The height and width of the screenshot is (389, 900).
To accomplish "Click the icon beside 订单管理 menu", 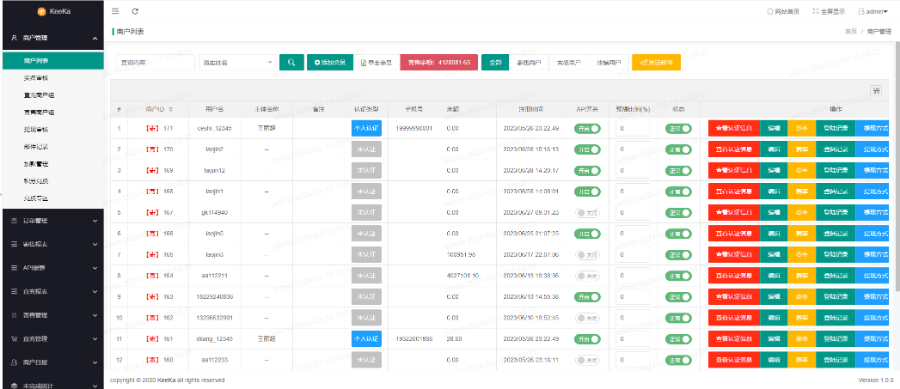I will coord(14,220).
